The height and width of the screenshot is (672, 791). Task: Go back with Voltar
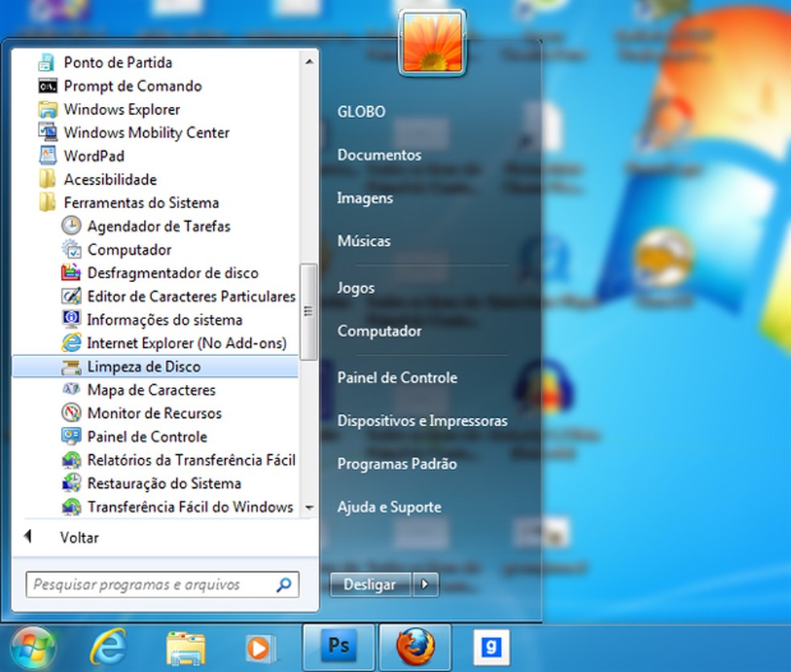coord(79,538)
